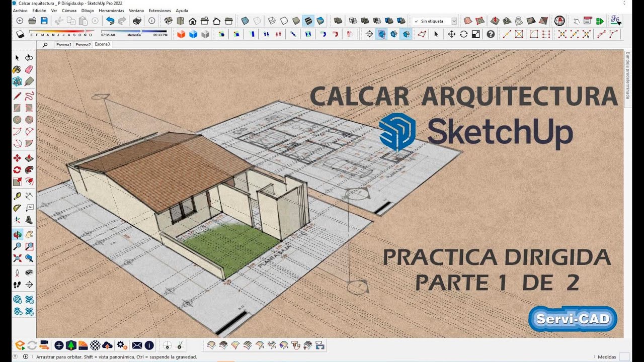Select the Protractor tool
Screen dimensions: 644x362
(17, 208)
